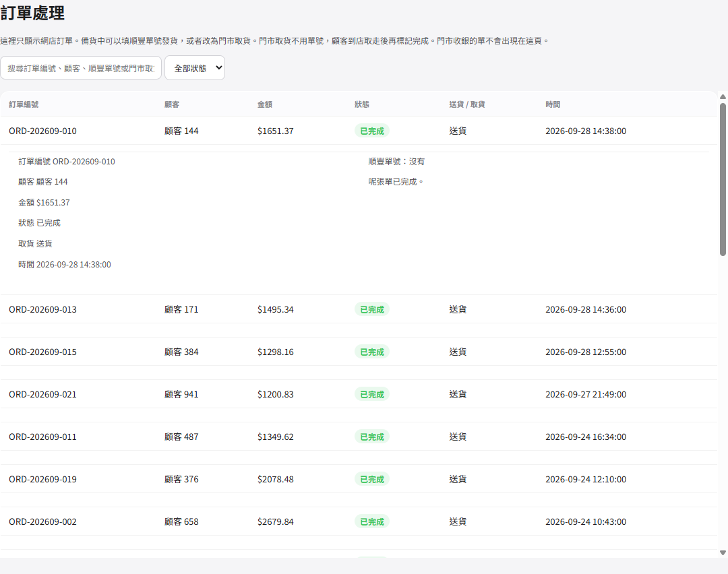Click the order search input field
Screen dimensions: 728x574
point(81,68)
